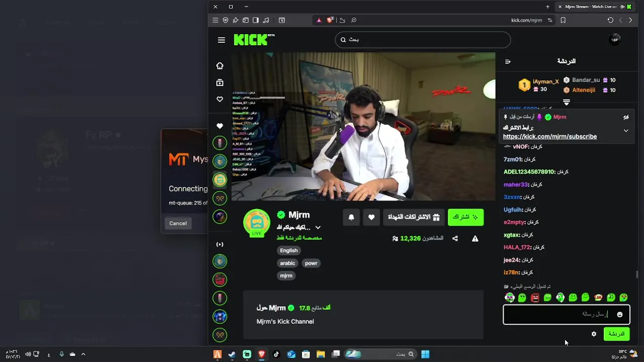644x362 pixels.
Task: Click kick.com/mjrm address bar
Action: [x=526, y=20]
